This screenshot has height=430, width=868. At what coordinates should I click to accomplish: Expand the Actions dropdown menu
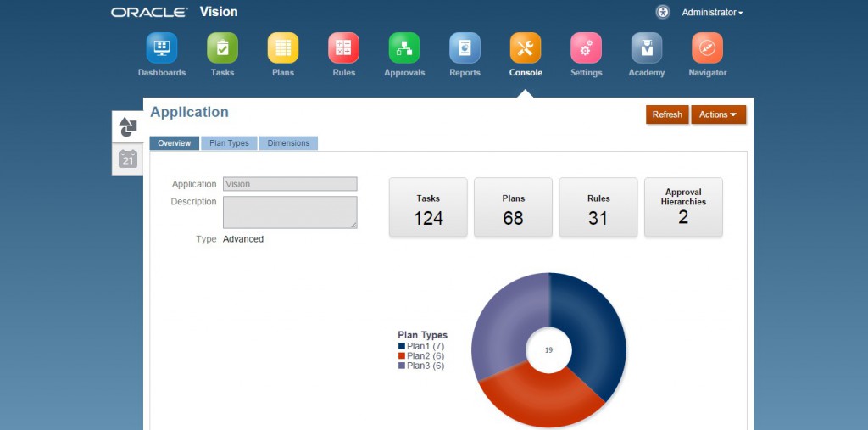point(718,114)
